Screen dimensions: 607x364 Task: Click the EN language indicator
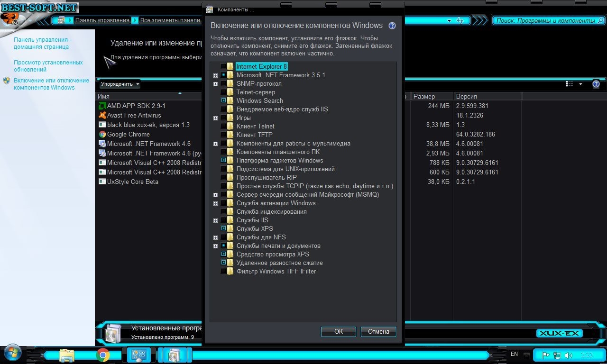pyautogui.click(x=514, y=354)
